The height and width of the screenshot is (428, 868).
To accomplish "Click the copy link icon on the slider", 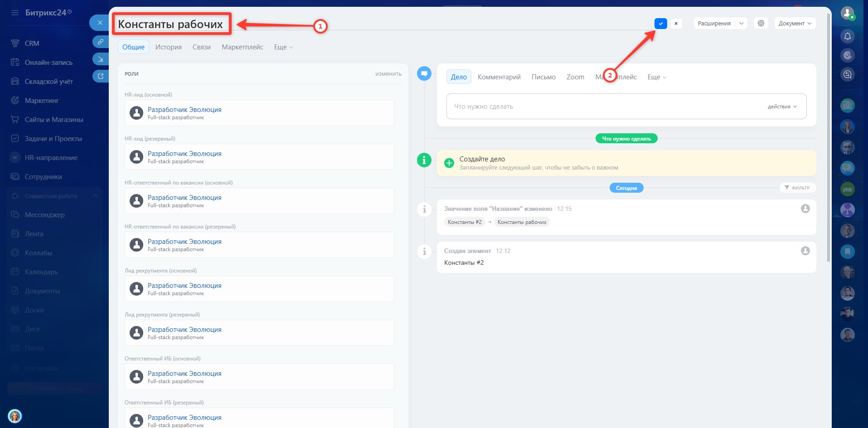I will (100, 42).
